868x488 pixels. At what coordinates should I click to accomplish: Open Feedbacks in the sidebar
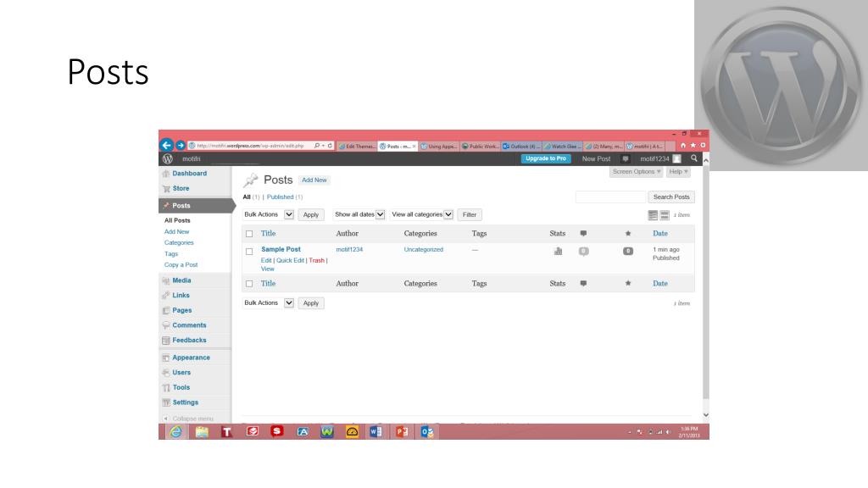(x=189, y=341)
